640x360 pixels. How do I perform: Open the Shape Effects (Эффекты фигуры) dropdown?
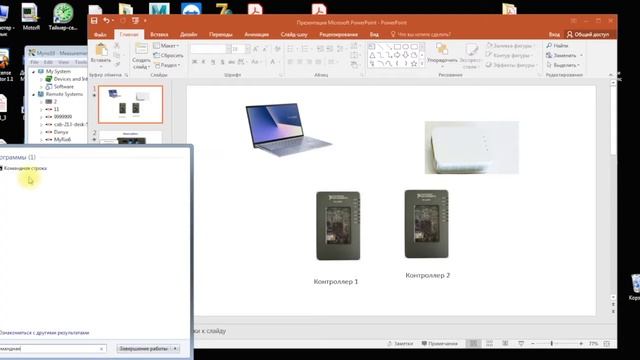tap(510, 65)
